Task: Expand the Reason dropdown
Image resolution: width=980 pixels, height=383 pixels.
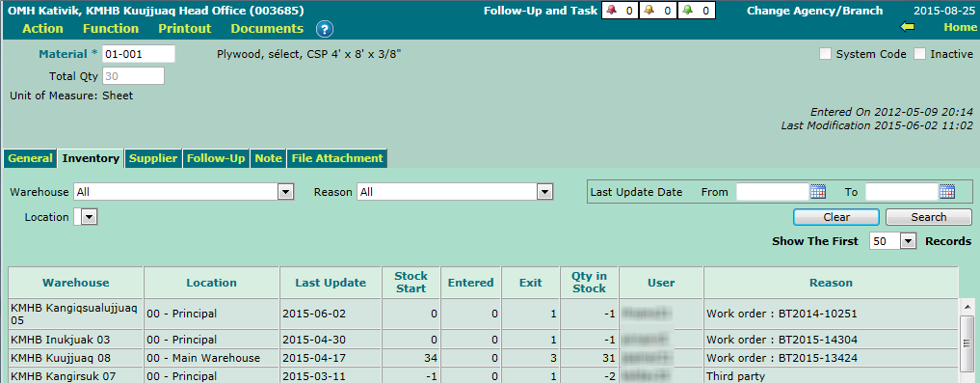Action: (545, 192)
